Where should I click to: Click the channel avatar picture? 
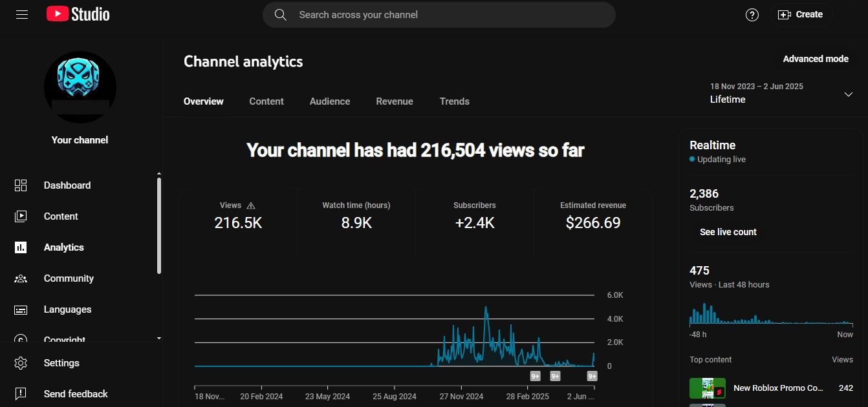[80, 87]
